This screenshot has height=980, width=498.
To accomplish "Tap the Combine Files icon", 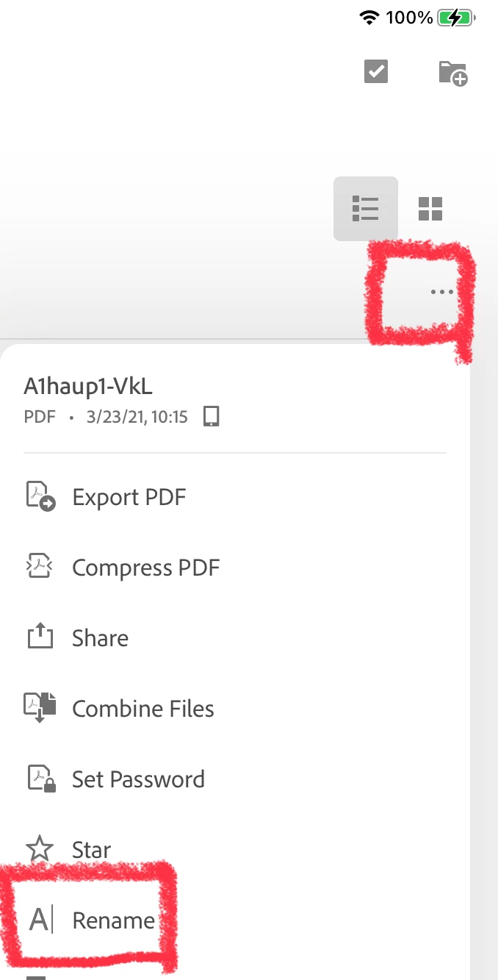I will (40, 708).
